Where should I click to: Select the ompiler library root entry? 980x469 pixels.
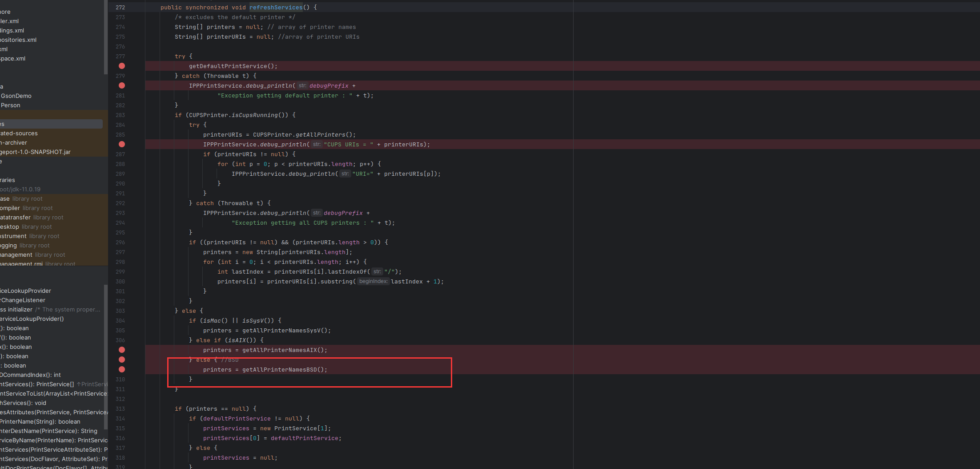(x=26, y=208)
